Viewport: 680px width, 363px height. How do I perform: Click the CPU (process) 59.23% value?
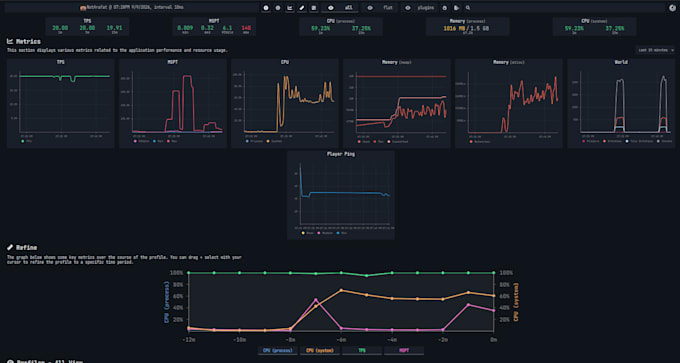click(320, 28)
